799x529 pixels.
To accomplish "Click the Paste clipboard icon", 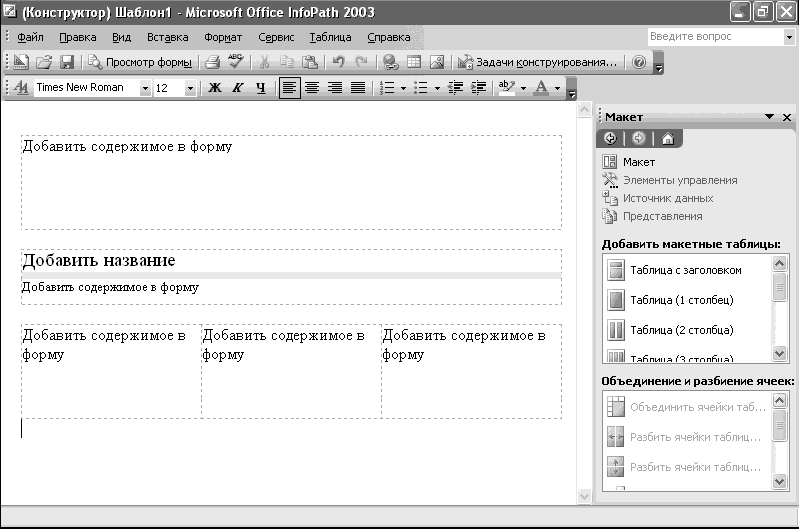I will [x=309, y=62].
